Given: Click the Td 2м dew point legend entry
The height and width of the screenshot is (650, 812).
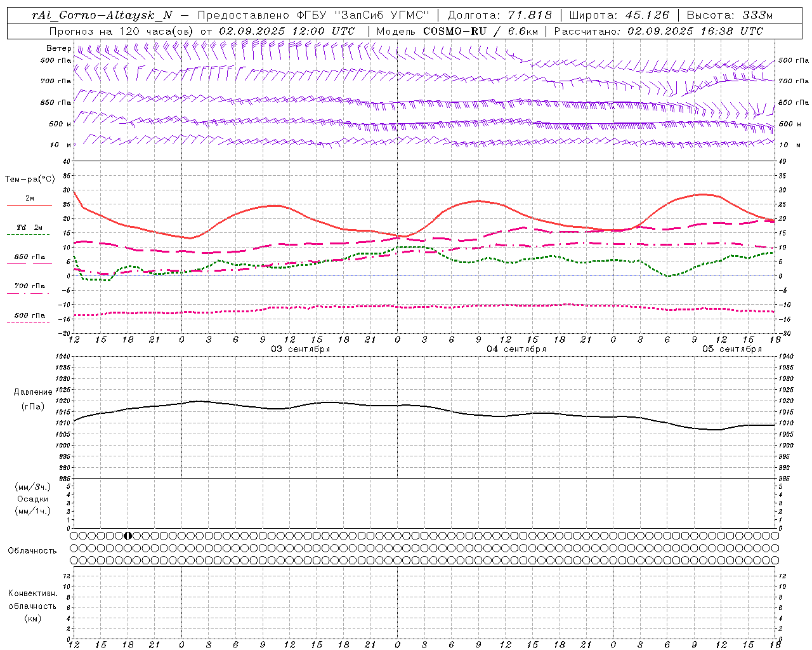Looking at the screenshot, I should click(x=30, y=227).
